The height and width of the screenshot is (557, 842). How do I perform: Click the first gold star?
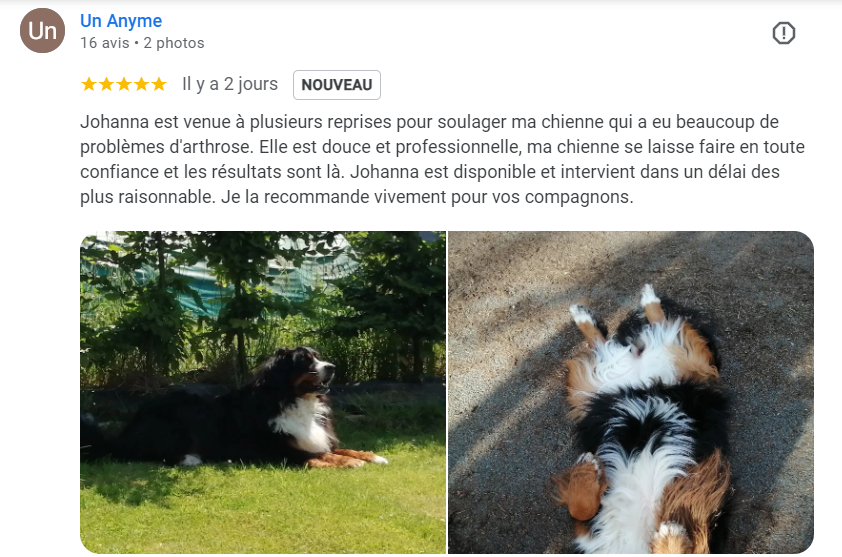(89, 84)
